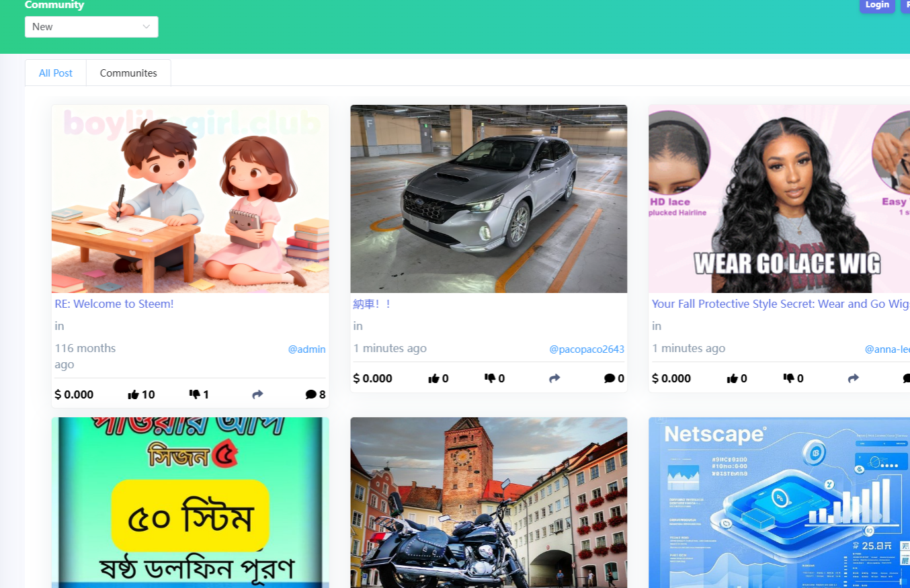Dislike the Wear and Go Wig post
This screenshot has width=910, height=588.
(x=788, y=378)
